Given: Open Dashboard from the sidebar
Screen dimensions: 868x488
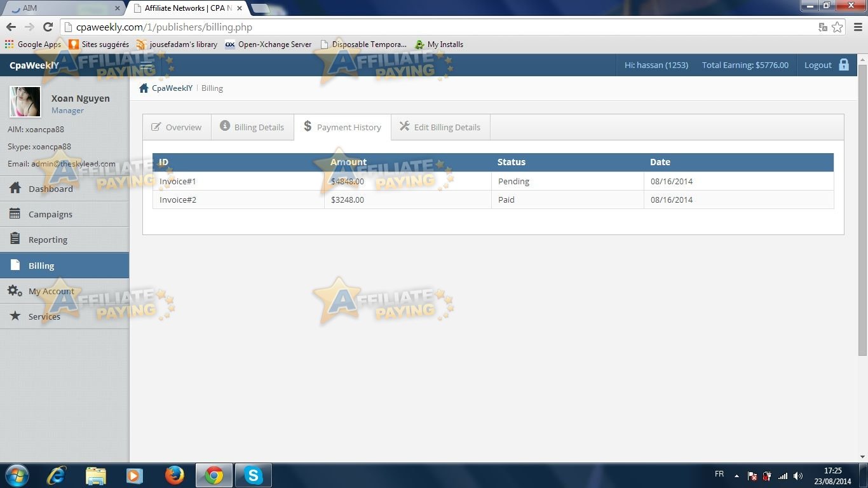Looking at the screenshot, I should tap(64, 189).
